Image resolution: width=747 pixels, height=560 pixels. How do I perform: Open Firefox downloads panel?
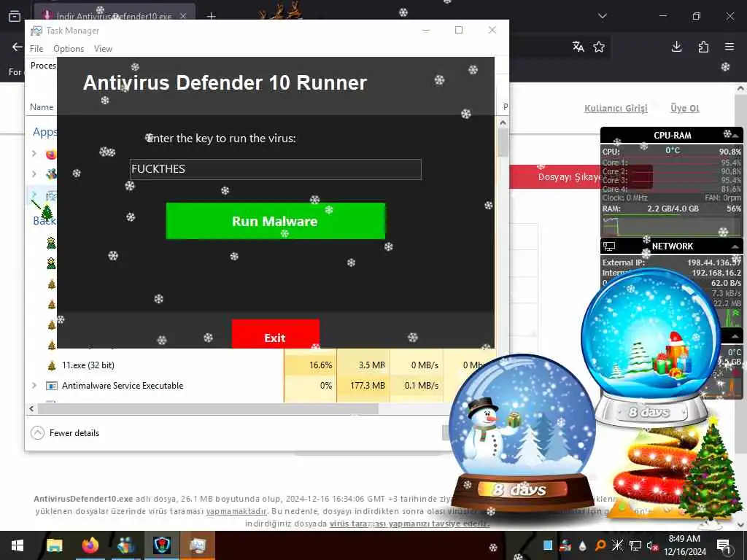[x=676, y=47]
